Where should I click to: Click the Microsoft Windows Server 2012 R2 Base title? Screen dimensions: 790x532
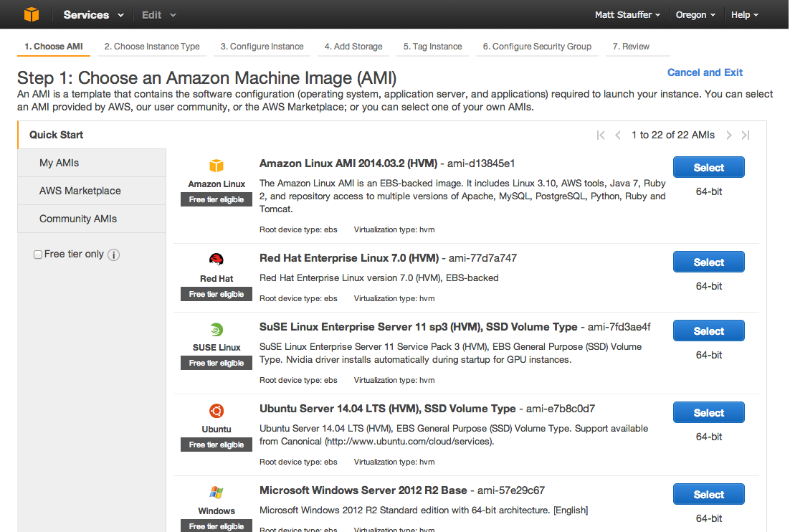tap(363, 490)
